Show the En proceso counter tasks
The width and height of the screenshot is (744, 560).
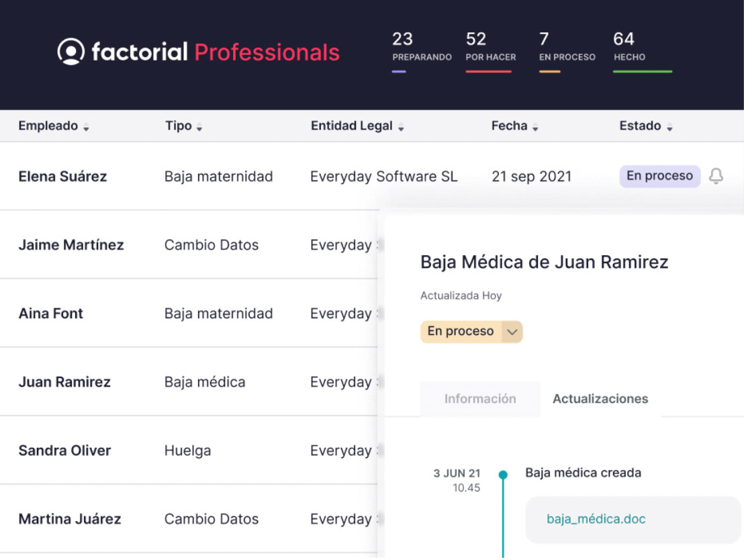coord(567,48)
